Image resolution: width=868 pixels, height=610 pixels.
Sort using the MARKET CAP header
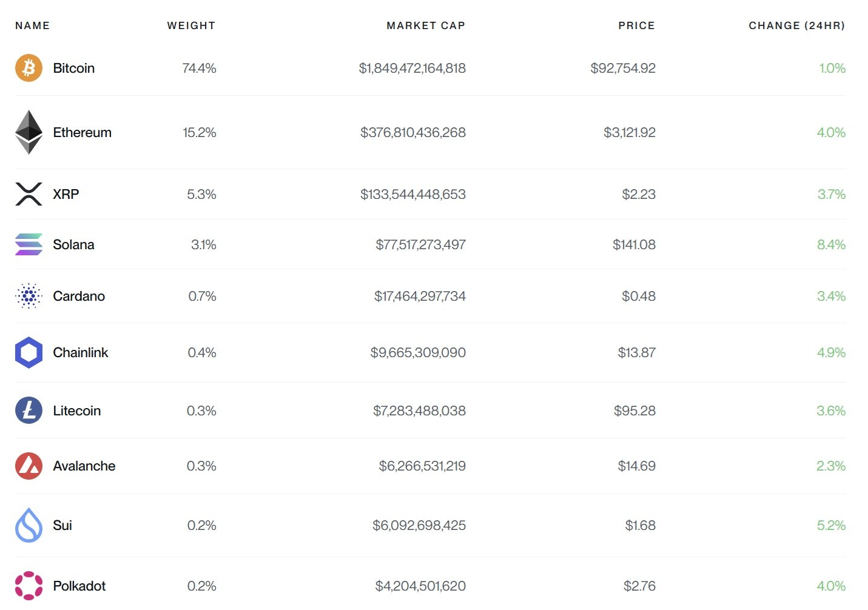[x=426, y=25]
